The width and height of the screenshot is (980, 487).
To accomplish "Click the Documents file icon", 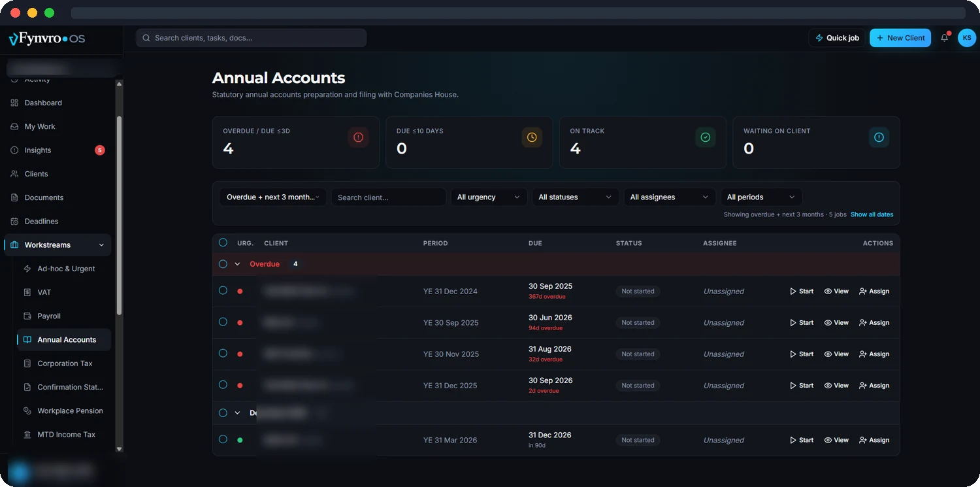I will [14, 197].
